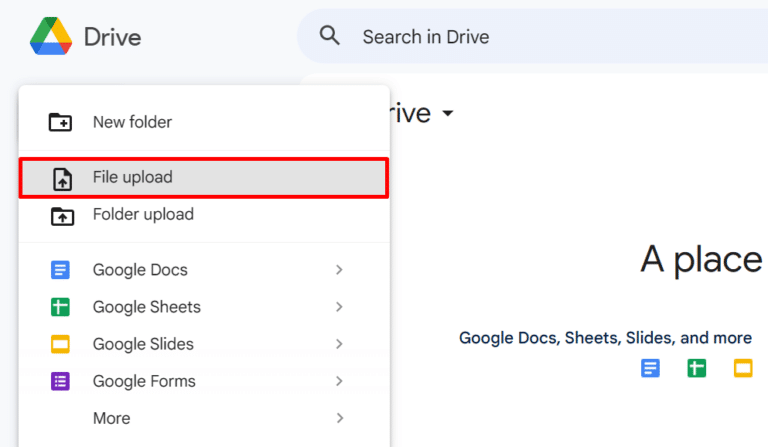Image resolution: width=768 pixels, height=447 pixels.
Task: Click the green Google Sheets icon in menu
Action: pos(61,307)
